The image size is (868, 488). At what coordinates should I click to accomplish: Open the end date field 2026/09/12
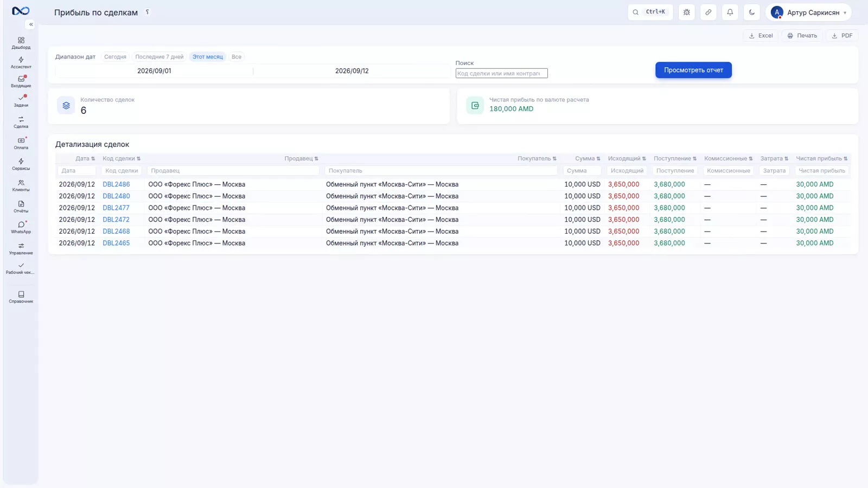[352, 71]
